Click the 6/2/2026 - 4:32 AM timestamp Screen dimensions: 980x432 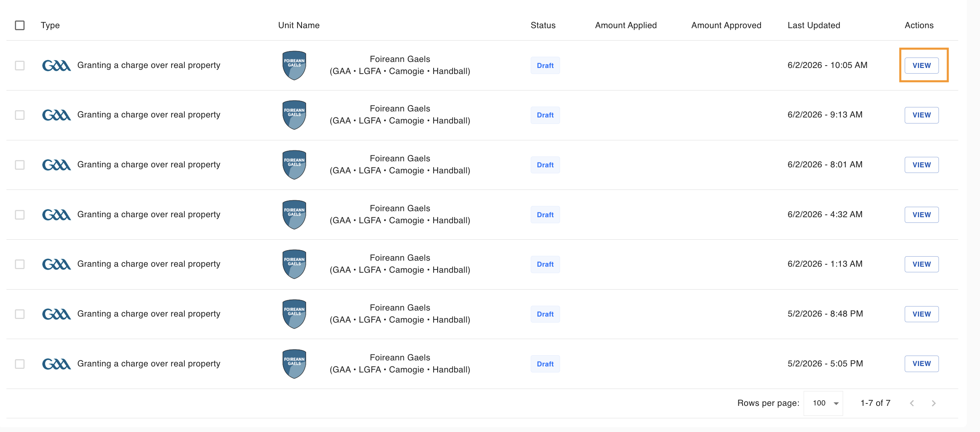coord(825,214)
